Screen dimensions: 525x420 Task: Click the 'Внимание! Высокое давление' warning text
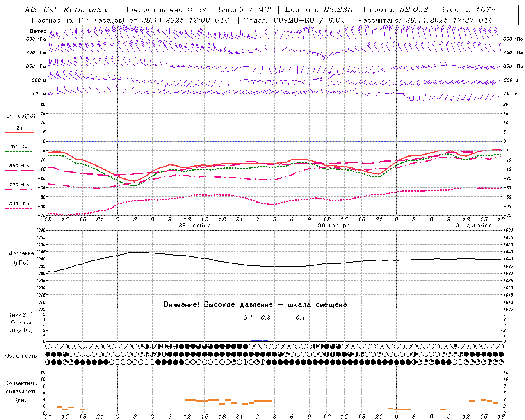click(x=218, y=305)
